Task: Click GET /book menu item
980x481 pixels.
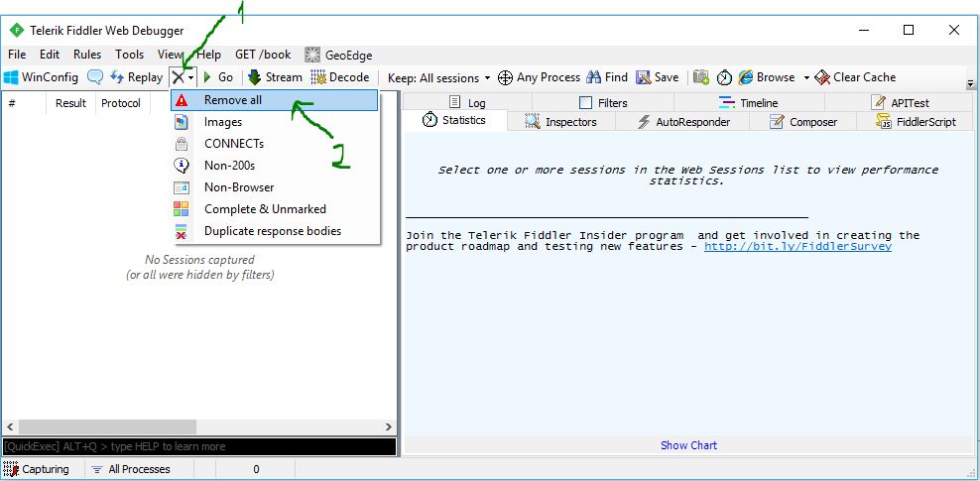Action: click(263, 55)
